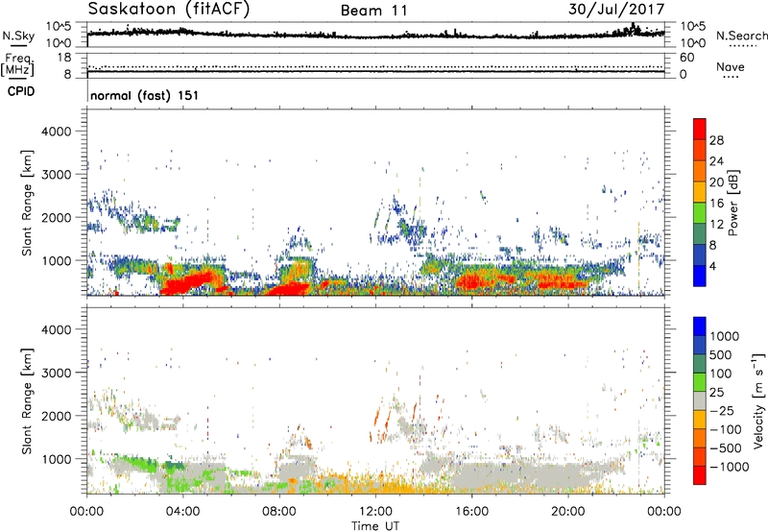Click the red top segment of the Power colorbar
Image resolution: width=768 pixels, height=532 pixels.
coord(700,129)
